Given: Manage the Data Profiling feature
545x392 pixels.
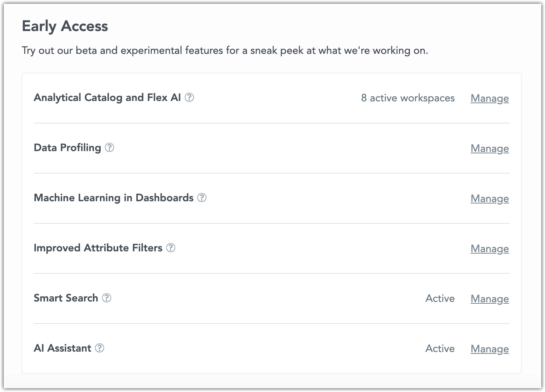Looking at the screenshot, I should (x=489, y=148).
